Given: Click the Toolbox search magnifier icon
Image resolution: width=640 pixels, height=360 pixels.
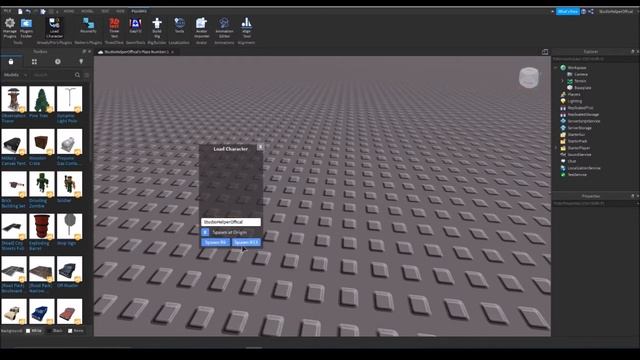Looking at the screenshot, I should [77, 75].
